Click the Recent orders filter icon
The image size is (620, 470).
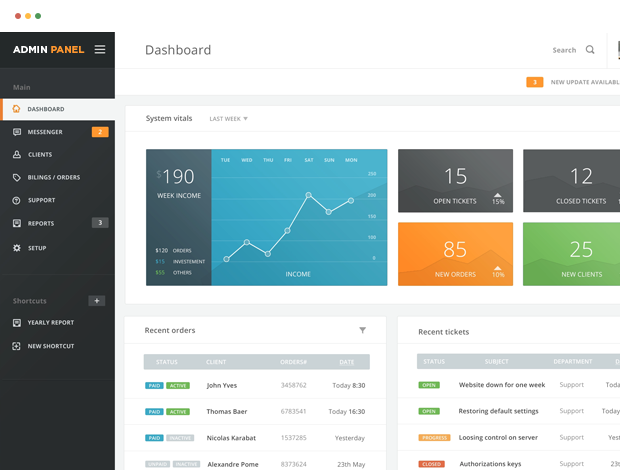362,330
